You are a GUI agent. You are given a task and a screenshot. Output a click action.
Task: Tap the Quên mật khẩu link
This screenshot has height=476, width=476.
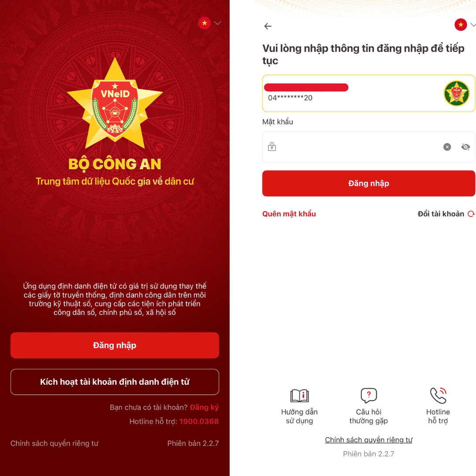pyautogui.click(x=289, y=214)
